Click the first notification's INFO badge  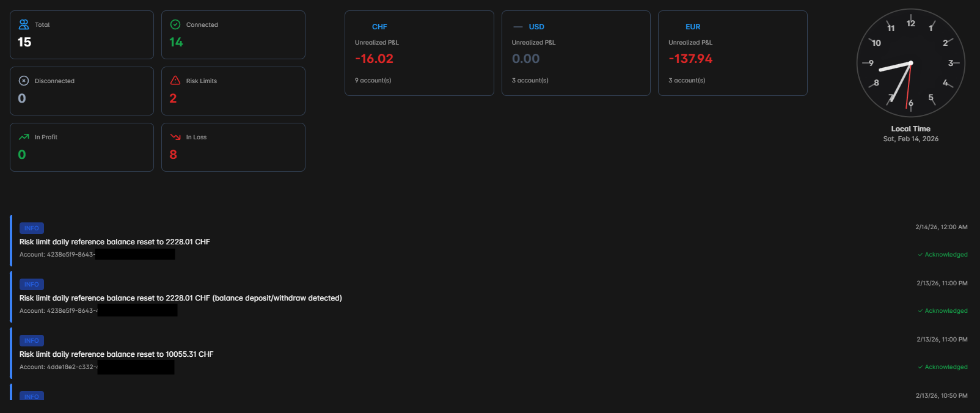32,228
